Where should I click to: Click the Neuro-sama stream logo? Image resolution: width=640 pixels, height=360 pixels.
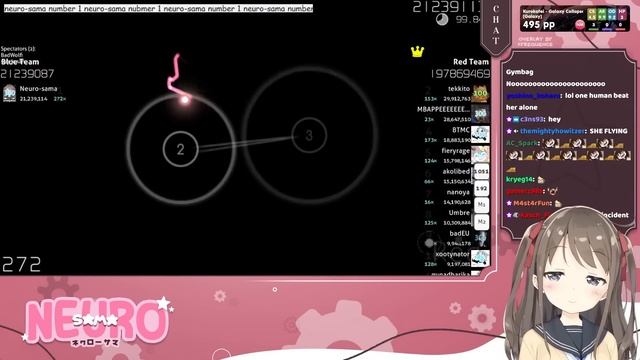(98, 322)
